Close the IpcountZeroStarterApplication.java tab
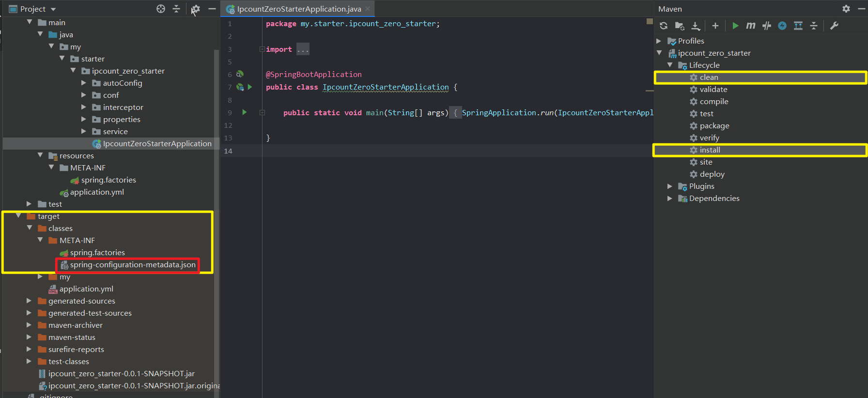Screen dimensions: 868x398 click(x=368, y=9)
